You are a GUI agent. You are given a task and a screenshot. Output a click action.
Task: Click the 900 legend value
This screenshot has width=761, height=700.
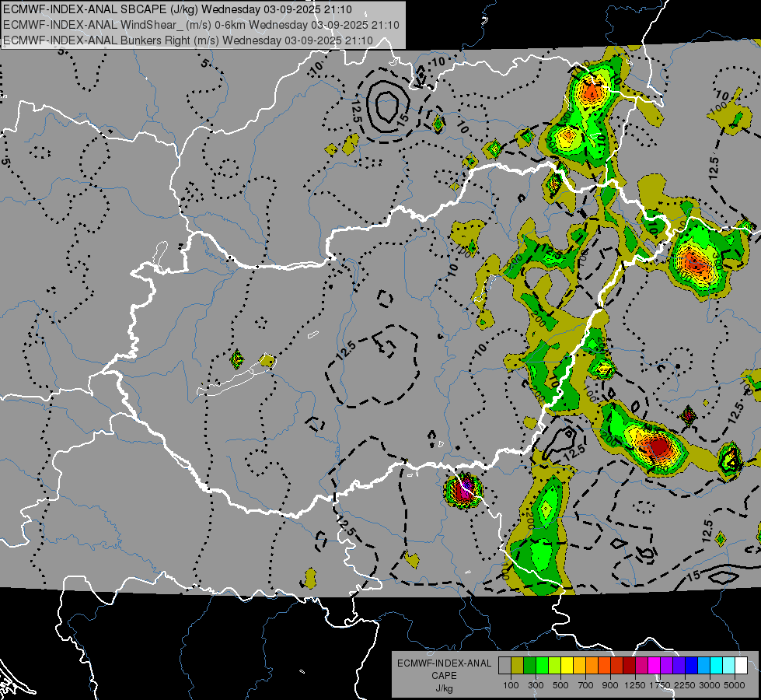610,685
